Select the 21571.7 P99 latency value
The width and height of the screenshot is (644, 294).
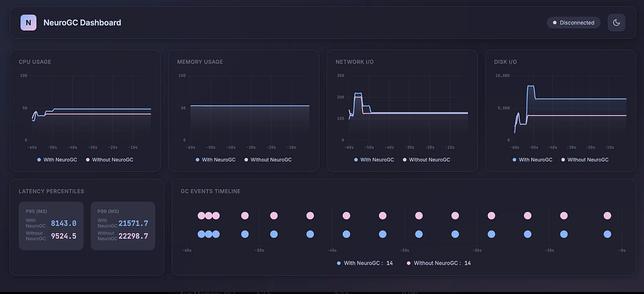pyautogui.click(x=133, y=224)
